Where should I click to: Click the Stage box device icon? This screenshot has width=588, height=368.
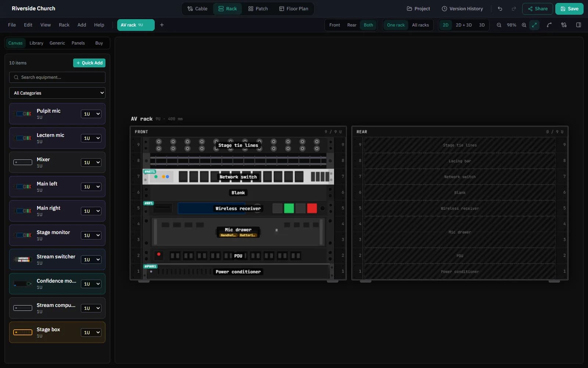pos(23,332)
